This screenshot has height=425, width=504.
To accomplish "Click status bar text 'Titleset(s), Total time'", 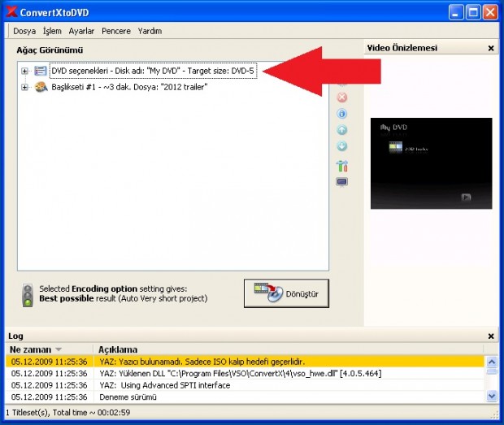I will coord(67,413).
